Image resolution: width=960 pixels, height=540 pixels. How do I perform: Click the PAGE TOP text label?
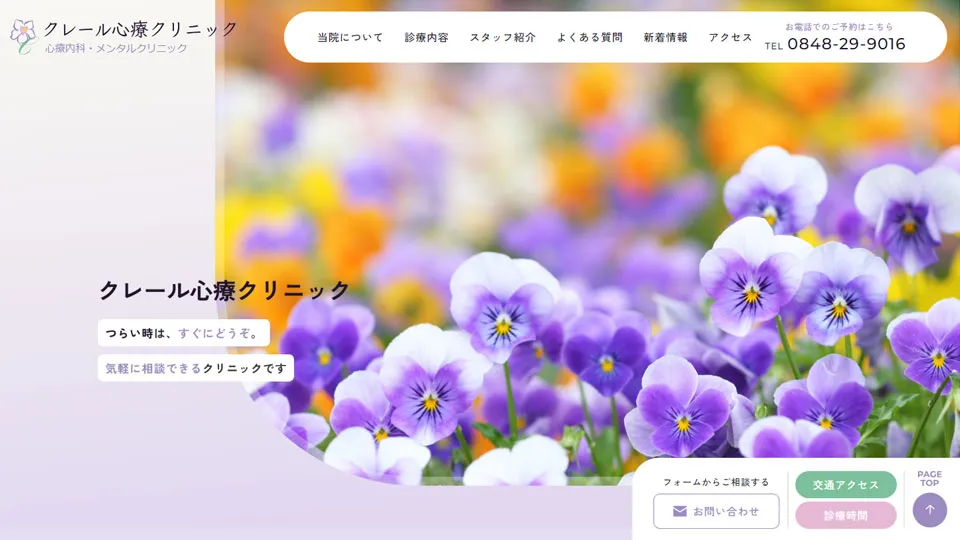coord(929,479)
